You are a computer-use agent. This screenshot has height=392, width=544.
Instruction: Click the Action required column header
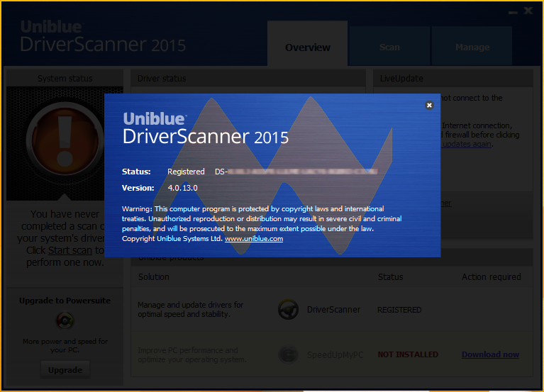492,276
